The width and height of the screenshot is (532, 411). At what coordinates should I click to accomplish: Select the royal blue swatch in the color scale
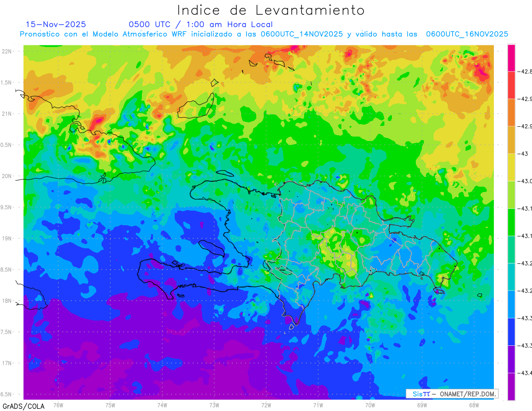511,332
